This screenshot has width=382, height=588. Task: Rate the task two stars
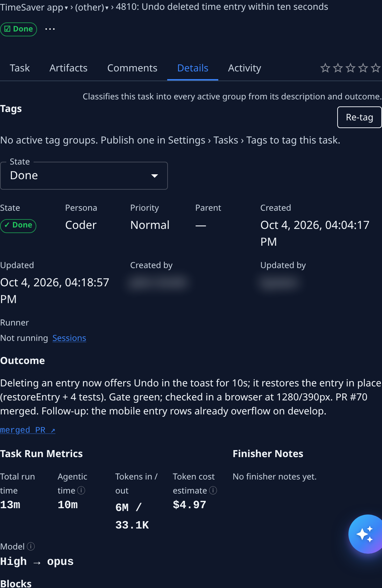[338, 68]
